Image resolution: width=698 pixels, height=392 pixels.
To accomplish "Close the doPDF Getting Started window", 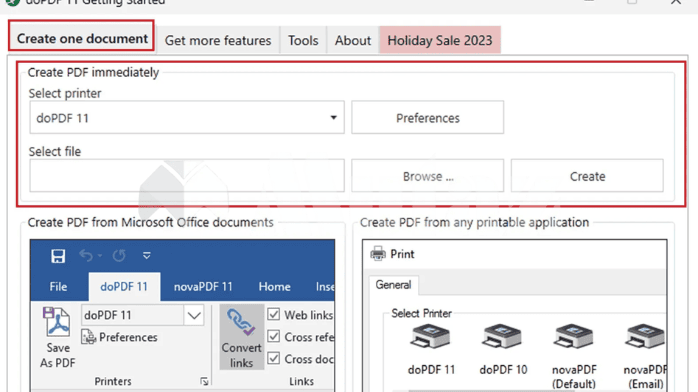I will tap(676, 2).
